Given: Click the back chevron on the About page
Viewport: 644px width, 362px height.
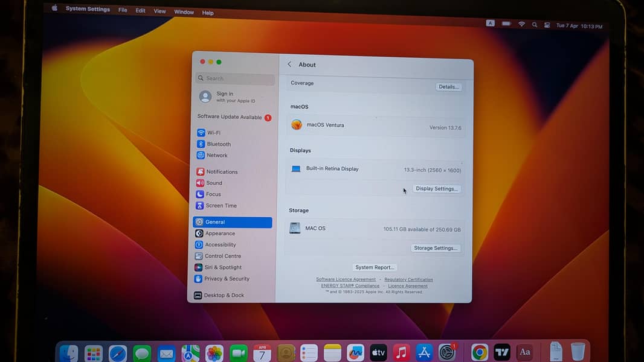Looking at the screenshot, I should [291, 65].
